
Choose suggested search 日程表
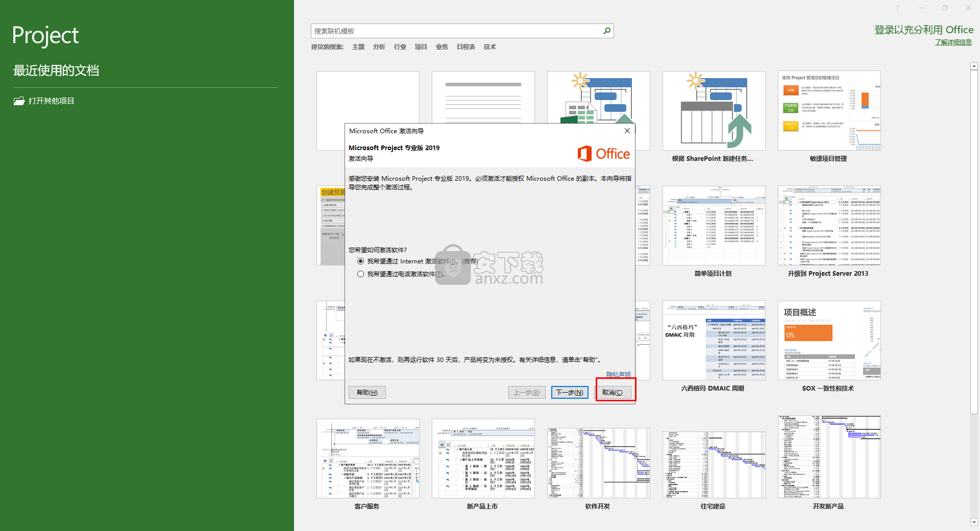tap(466, 47)
